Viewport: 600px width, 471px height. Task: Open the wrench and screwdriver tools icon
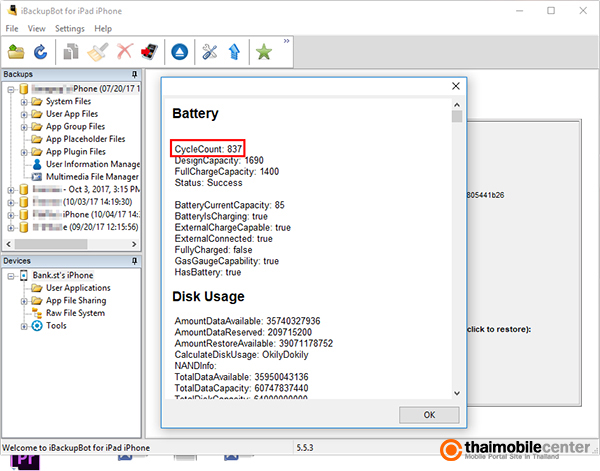click(209, 52)
